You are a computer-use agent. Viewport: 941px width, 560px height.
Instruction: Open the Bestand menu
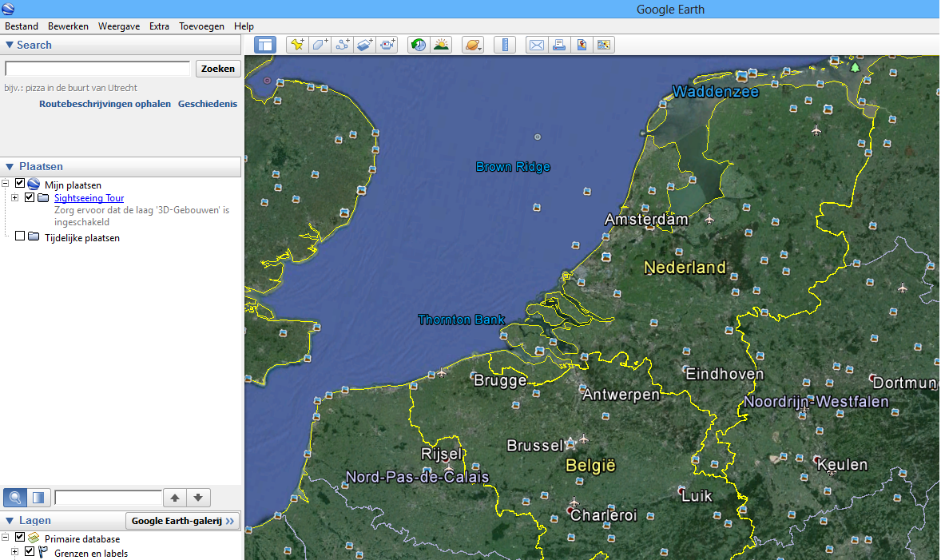tap(22, 26)
